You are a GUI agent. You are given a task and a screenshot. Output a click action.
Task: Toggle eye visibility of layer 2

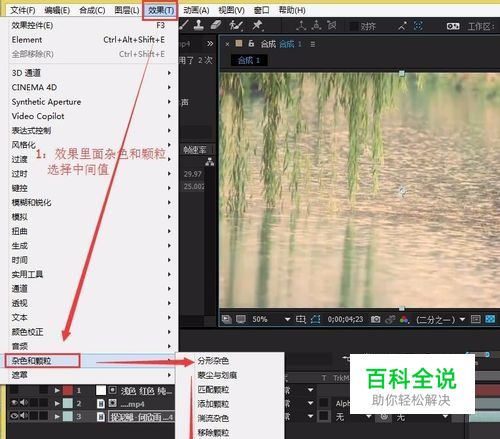point(14,403)
